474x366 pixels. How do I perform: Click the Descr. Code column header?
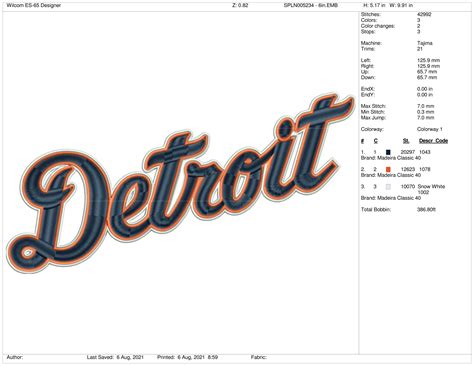click(433, 141)
